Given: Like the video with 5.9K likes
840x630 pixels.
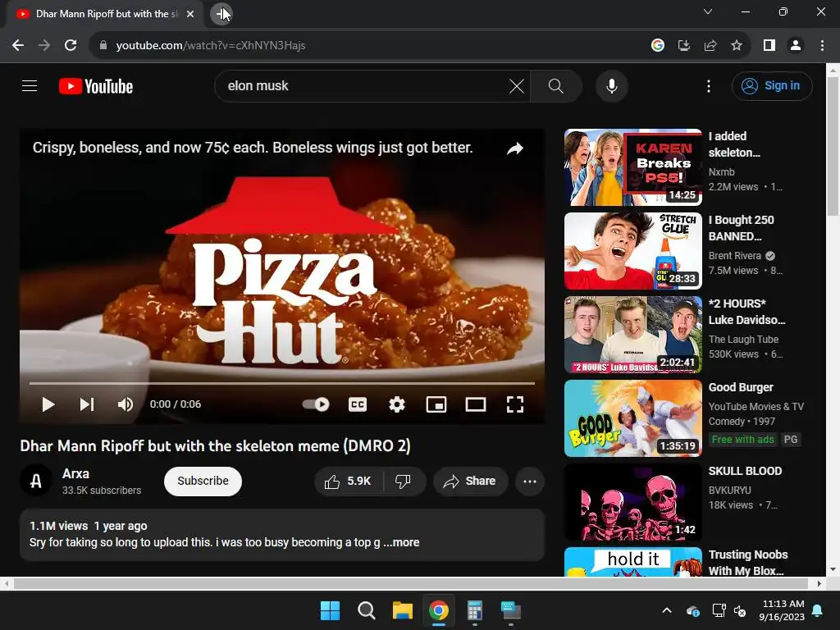Looking at the screenshot, I should [348, 481].
